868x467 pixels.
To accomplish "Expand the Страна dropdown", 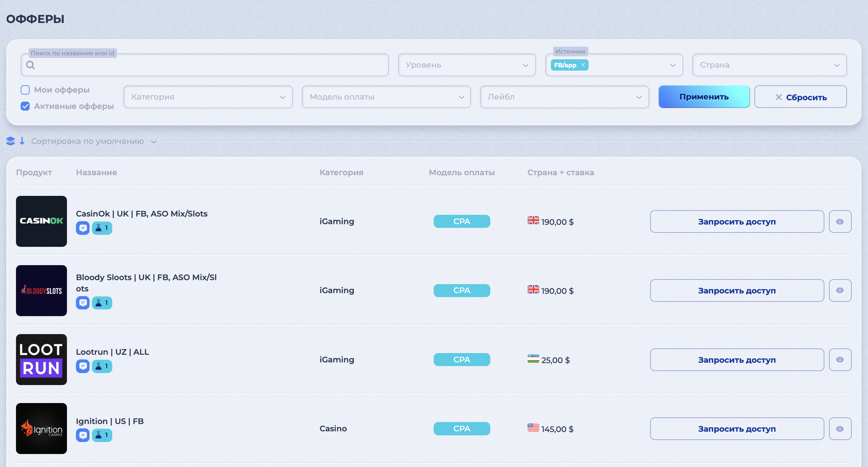I will pos(769,65).
